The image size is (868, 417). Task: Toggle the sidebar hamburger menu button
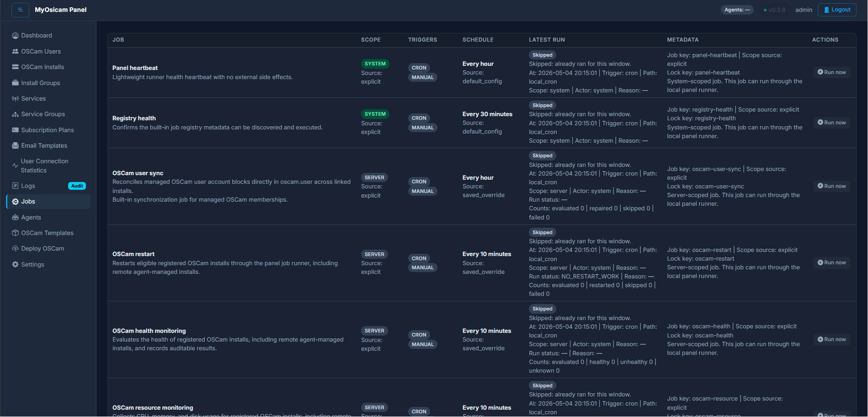tap(20, 10)
